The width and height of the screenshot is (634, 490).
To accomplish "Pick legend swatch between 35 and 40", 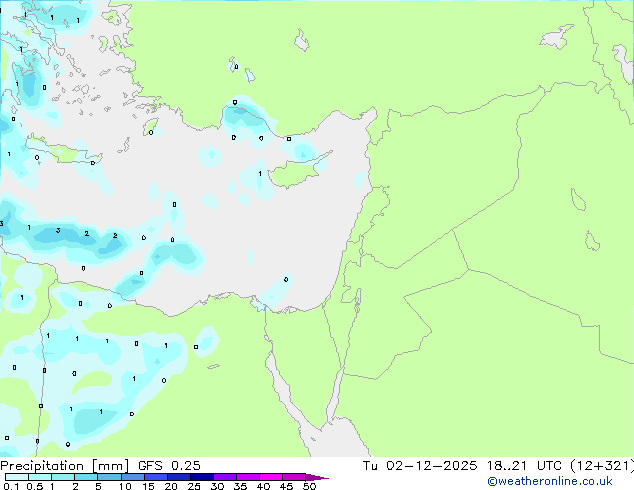I will pyautogui.click(x=247, y=477).
